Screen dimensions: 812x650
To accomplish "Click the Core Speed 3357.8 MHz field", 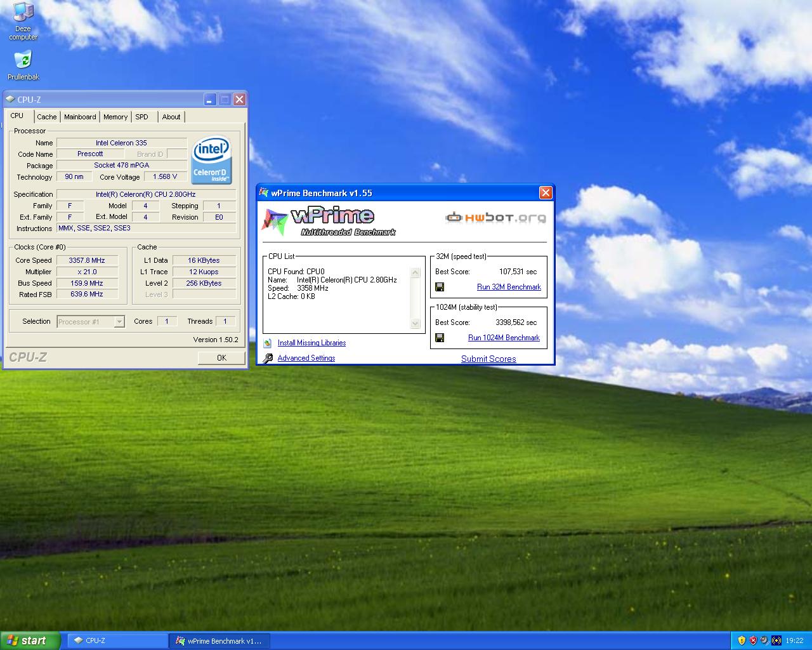I will pyautogui.click(x=87, y=260).
